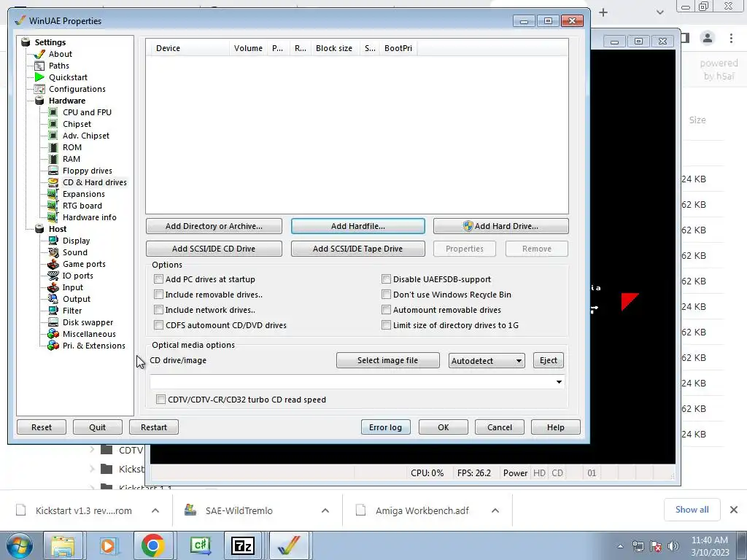Open the CD image path dropdown arrow

click(x=559, y=382)
